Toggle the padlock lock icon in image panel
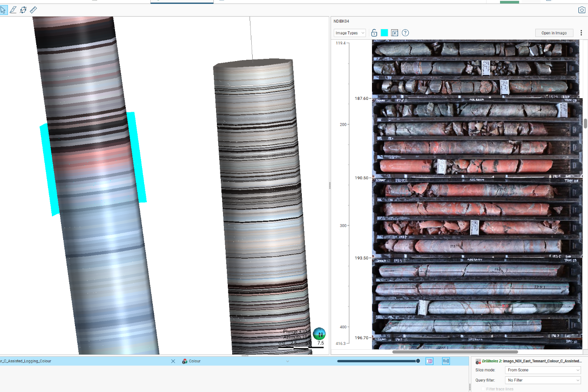Image resolution: width=588 pixels, height=392 pixels. pos(374,33)
